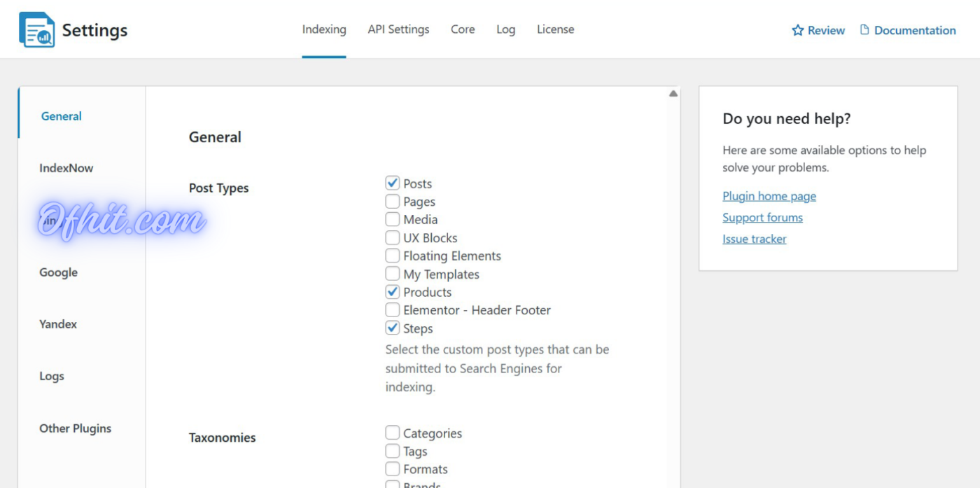This screenshot has width=980, height=488.
Task: Toggle the Steps post type checkbox
Action: pos(393,328)
